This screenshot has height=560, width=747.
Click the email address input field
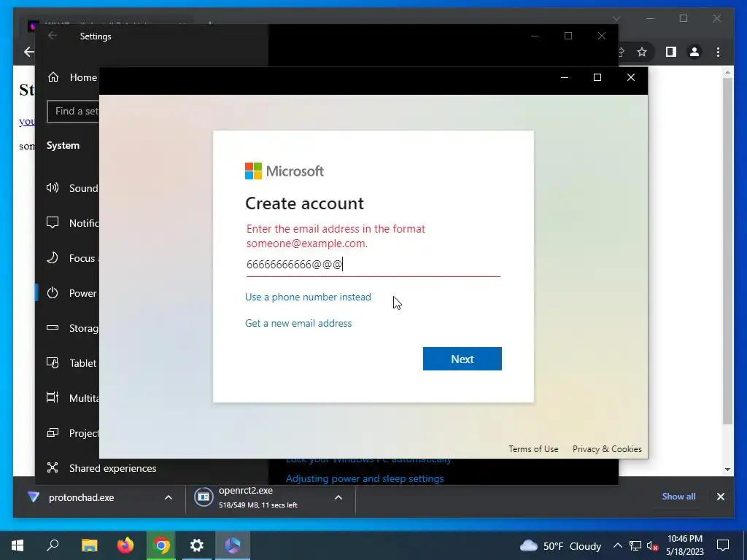[x=373, y=264]
